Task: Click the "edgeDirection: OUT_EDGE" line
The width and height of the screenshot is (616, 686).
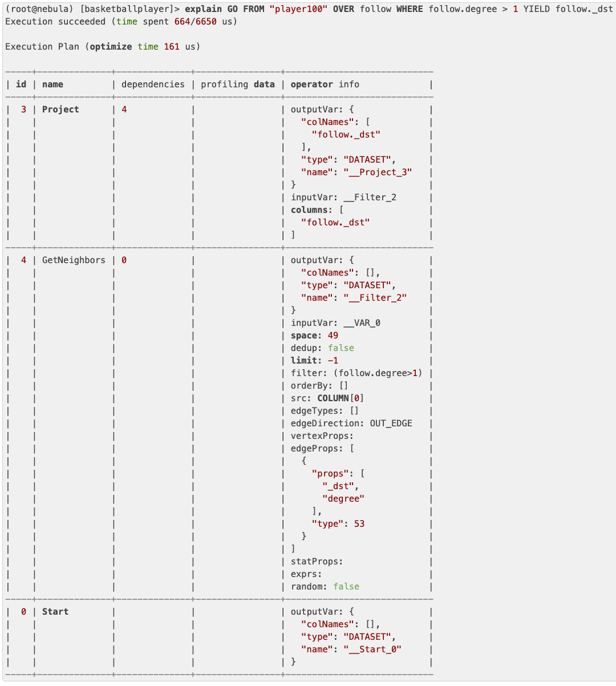Action: (x=351, y=423)
